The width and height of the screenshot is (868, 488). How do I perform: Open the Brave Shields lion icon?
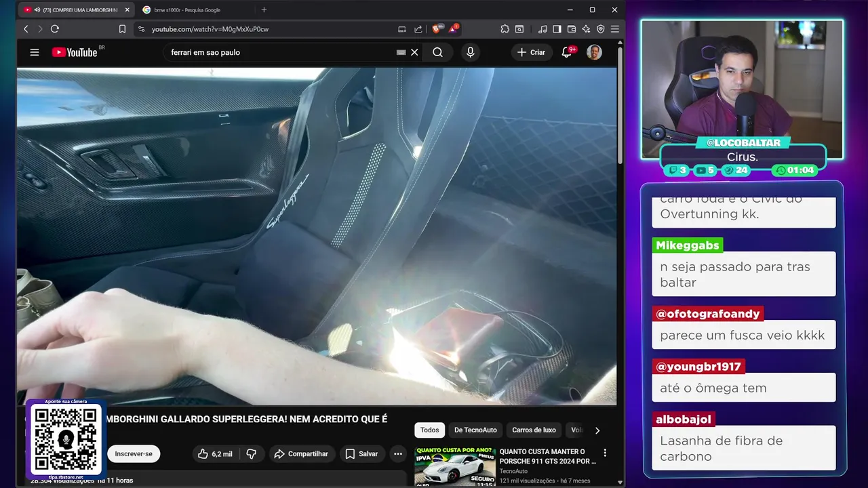pos(437,29)
